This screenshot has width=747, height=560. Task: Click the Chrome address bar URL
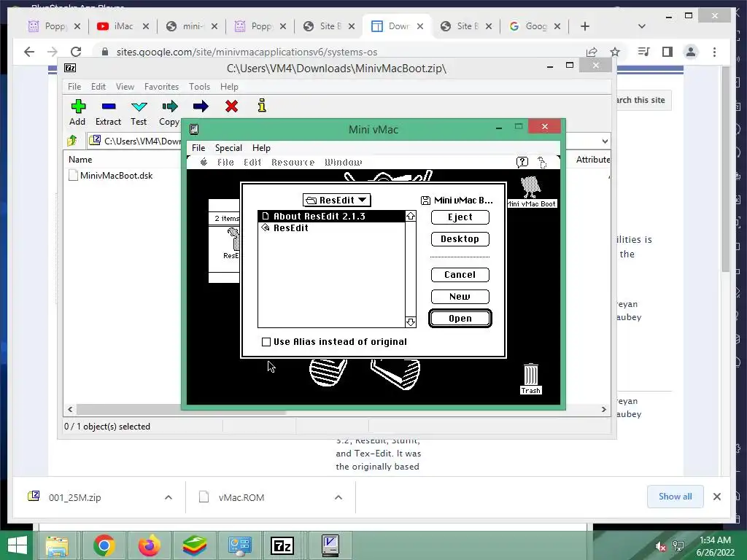(247, 52)
